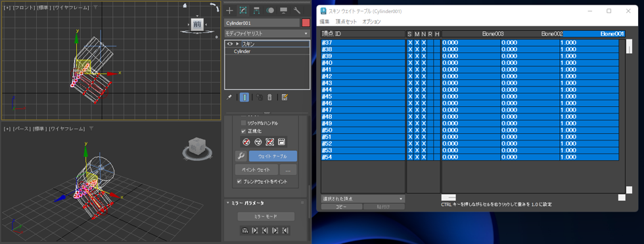The height and width of the screenshot is (244, 644).
Task: Open front viewport [+] menu
Action: coord(7,7)
